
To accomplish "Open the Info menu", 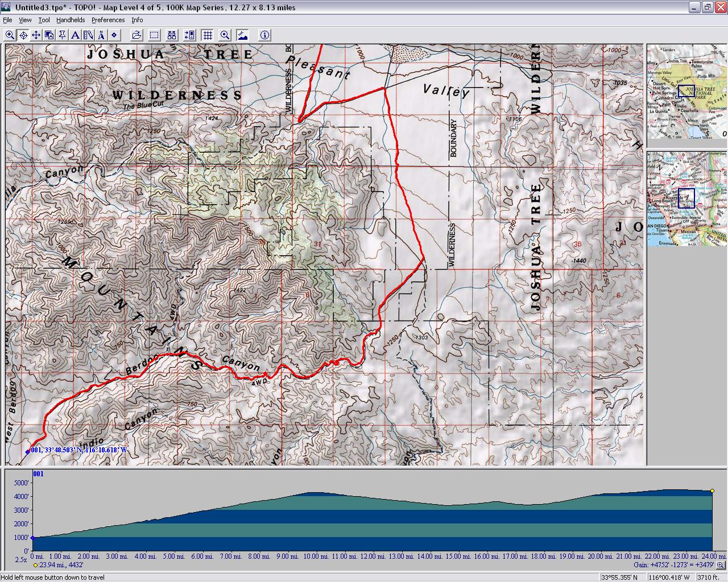I will [137, 20].
